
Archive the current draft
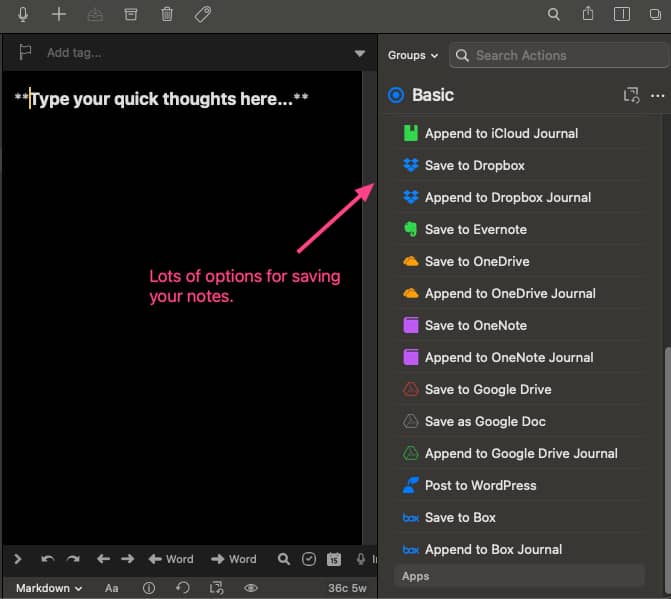131,15
